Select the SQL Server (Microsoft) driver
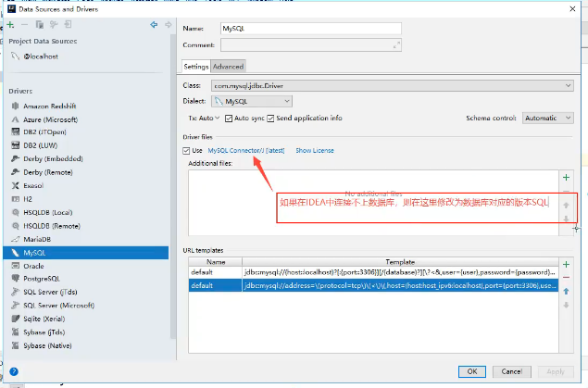This screenshot has width=588, height=388. 58,306
